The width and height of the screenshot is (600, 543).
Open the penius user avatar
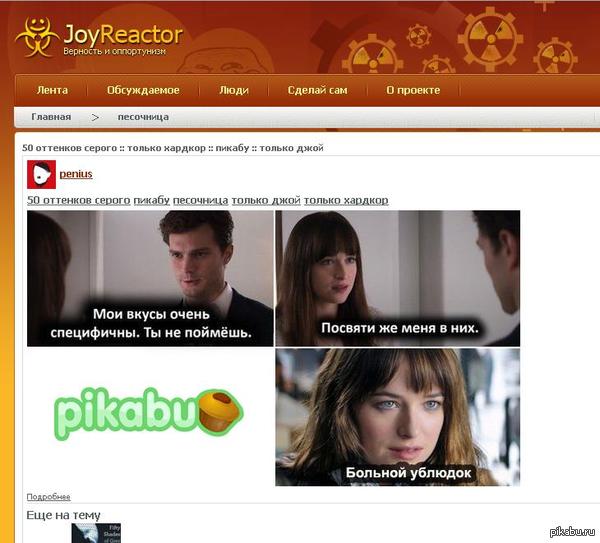[41, 174]
